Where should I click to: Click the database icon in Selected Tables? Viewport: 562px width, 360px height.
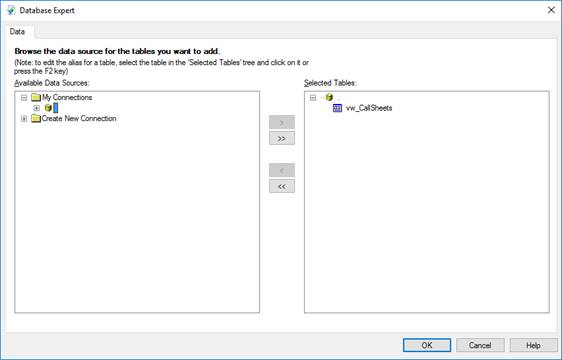point(329,97)
